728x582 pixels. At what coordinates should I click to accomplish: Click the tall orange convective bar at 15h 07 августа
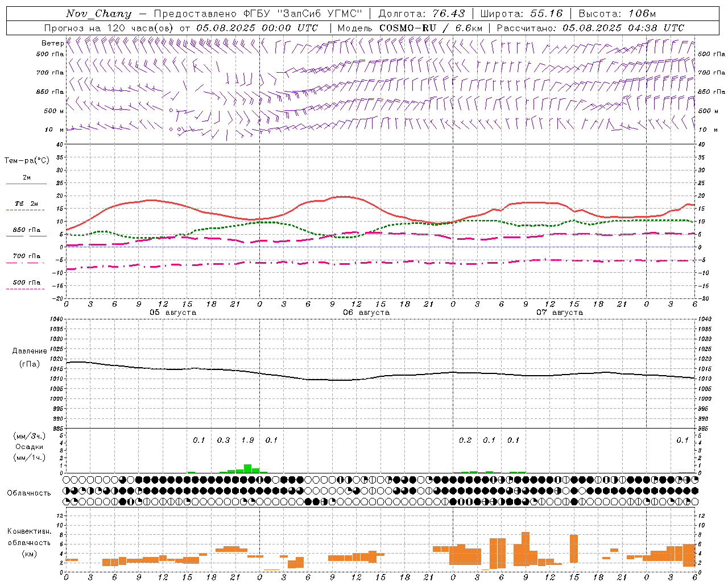tap(574, 548)
